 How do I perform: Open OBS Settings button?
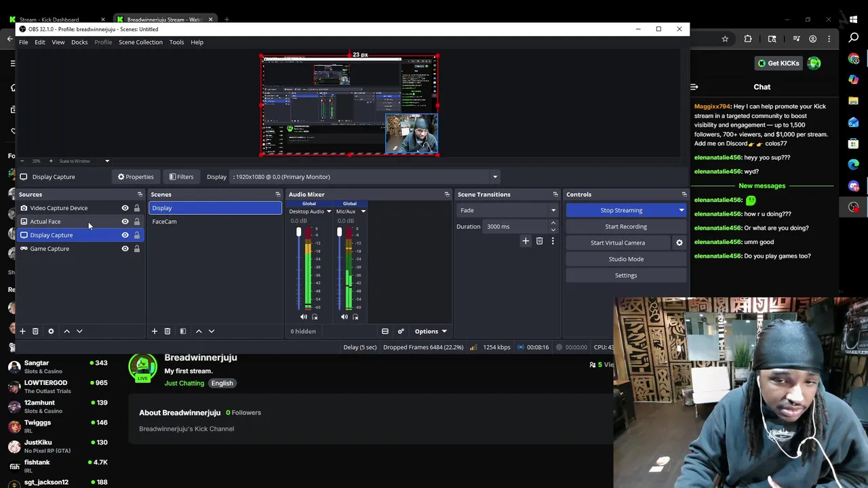pyautogui.click(x=626, y=275)
